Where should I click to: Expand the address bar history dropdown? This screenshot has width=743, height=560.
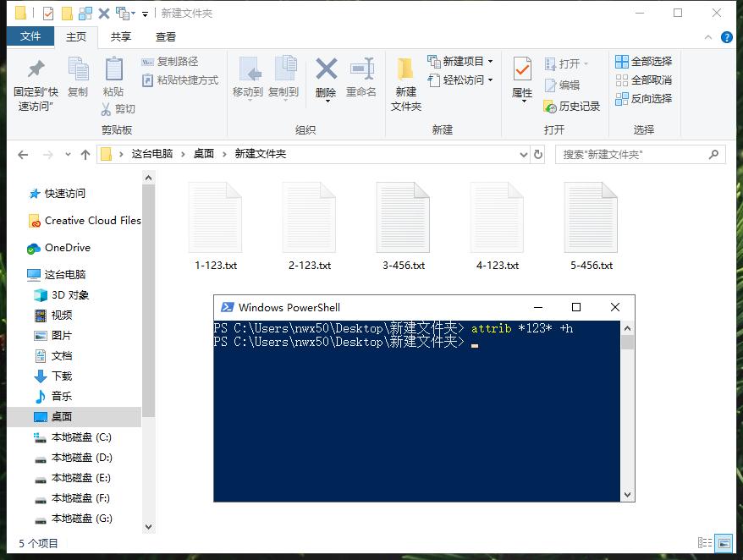pos(524,154)
